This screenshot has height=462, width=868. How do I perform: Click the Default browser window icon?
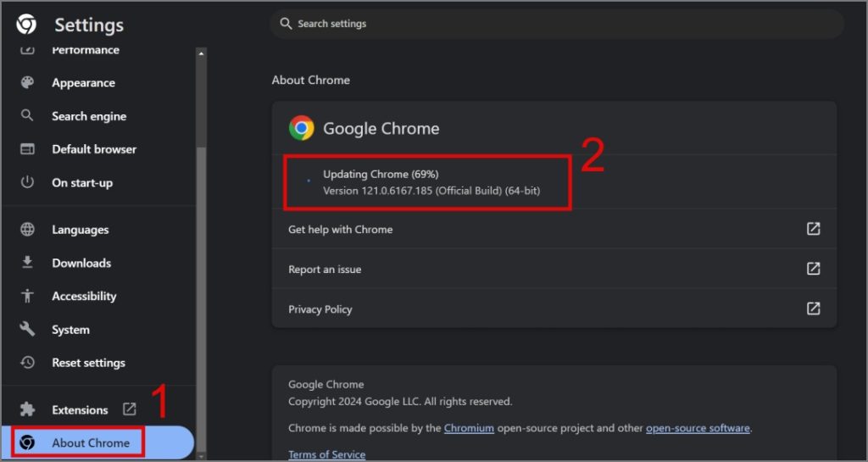click(27, 149)
